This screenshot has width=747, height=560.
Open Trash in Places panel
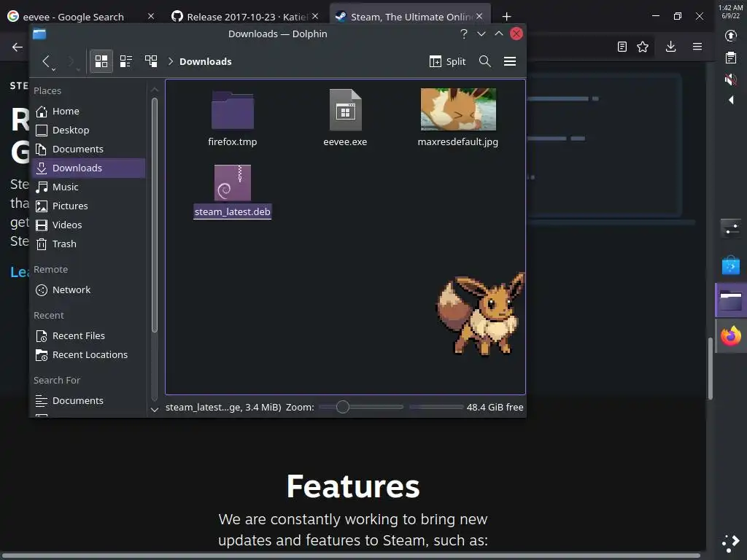(90, 244)
